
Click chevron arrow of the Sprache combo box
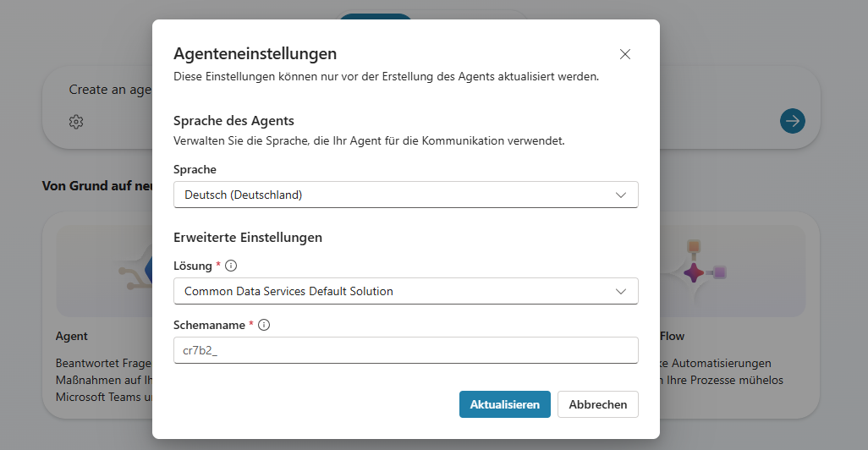(621, 195)
